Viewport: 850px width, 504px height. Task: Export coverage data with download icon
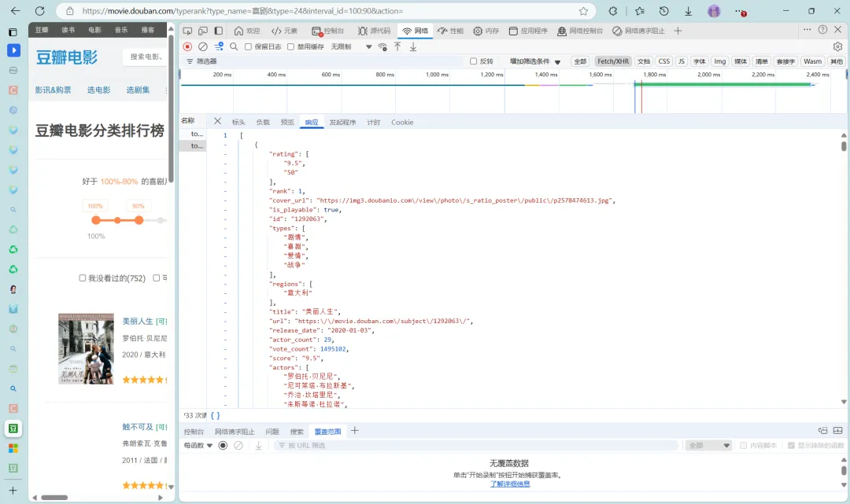pos(259,445)
